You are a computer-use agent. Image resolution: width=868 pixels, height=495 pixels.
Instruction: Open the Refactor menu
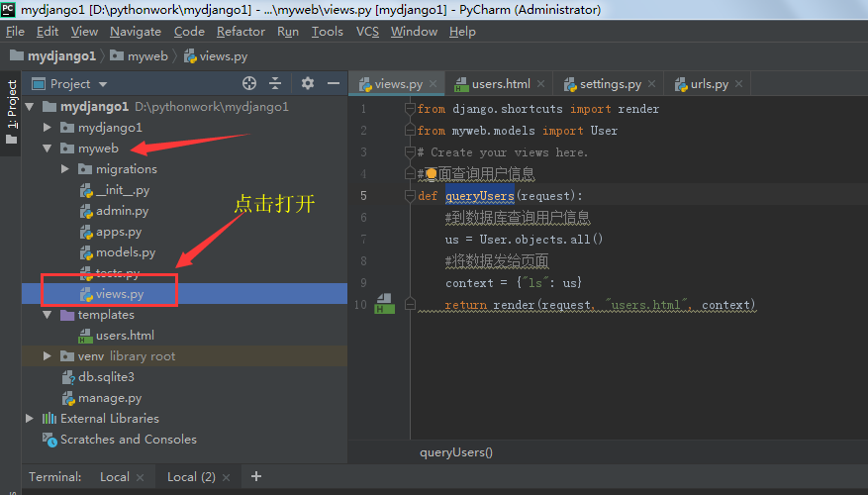[241, 32]
